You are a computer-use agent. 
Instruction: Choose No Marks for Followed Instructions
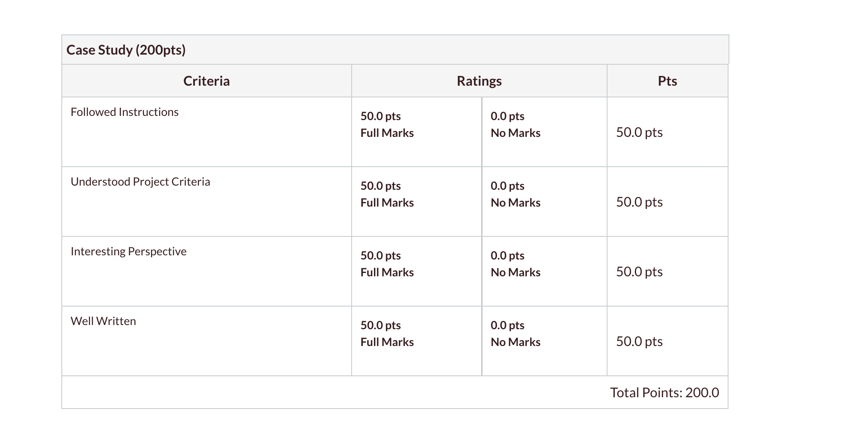544,132
